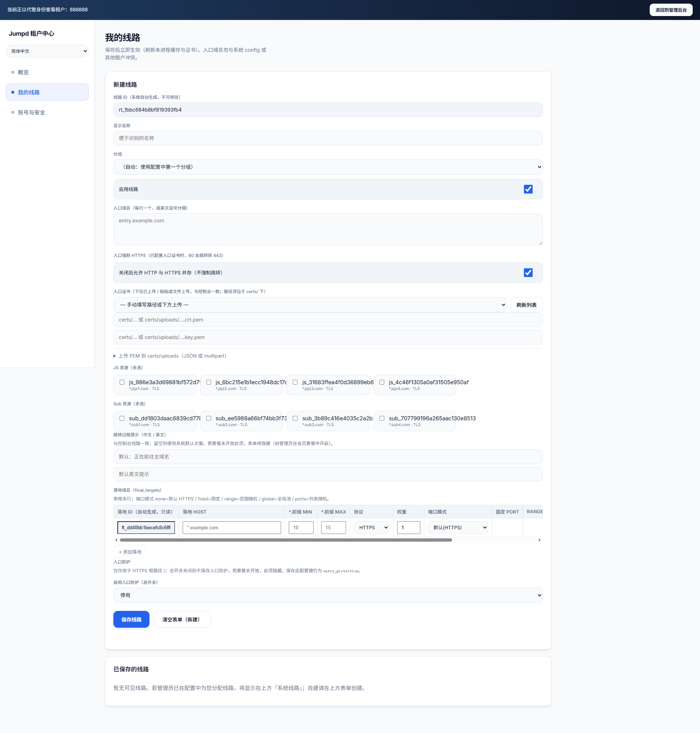Go to 概览 in the sidebar
This screenshot has height=733, width=700.
click(23, 73)
